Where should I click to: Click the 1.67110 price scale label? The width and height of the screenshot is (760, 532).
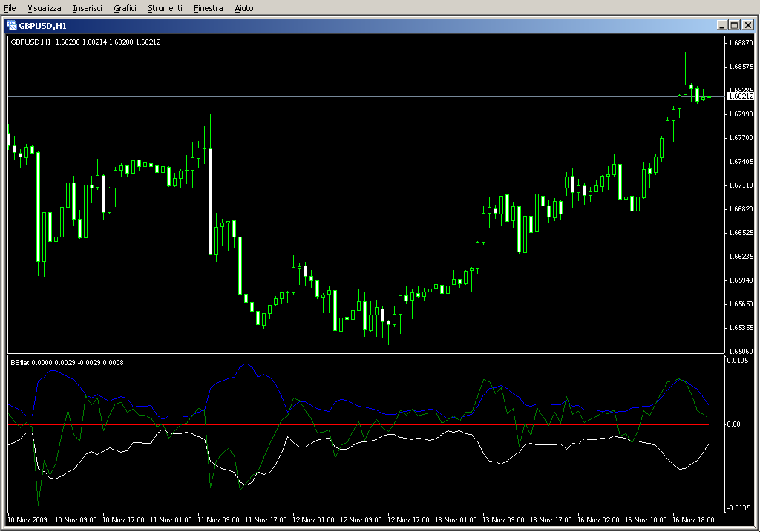click(x=741, y=185)
